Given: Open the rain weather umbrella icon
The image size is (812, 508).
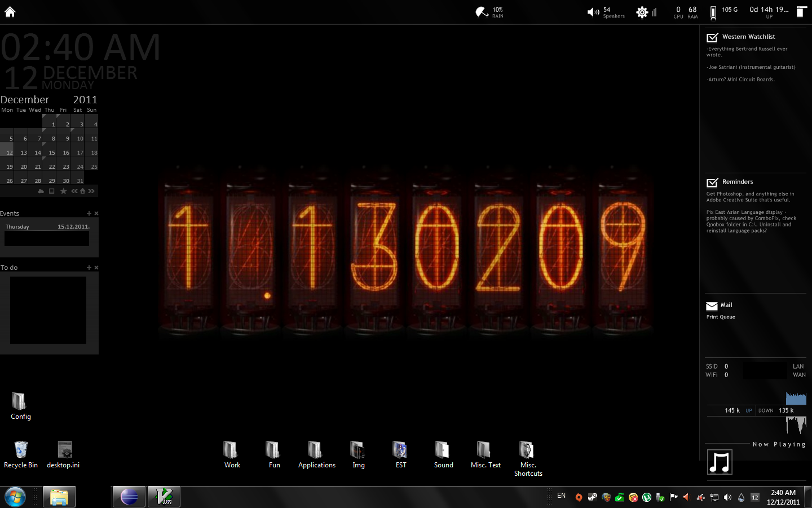Looking at the screenshot, I should (482, 12).
